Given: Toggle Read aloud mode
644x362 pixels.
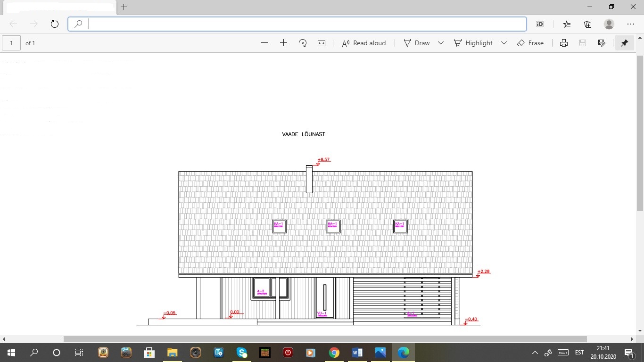Looking at the screenshot, I should tap(363, 43).
